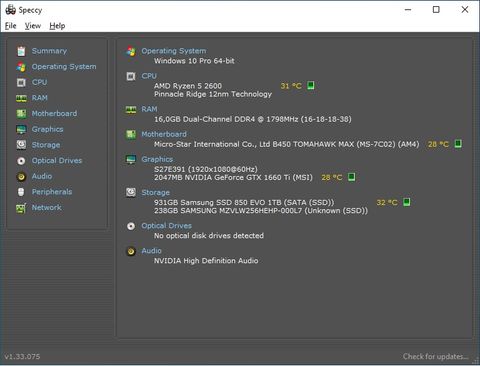480x366 pixels.
Task: Open Peripherals section from sidebar
Action: 52,192
